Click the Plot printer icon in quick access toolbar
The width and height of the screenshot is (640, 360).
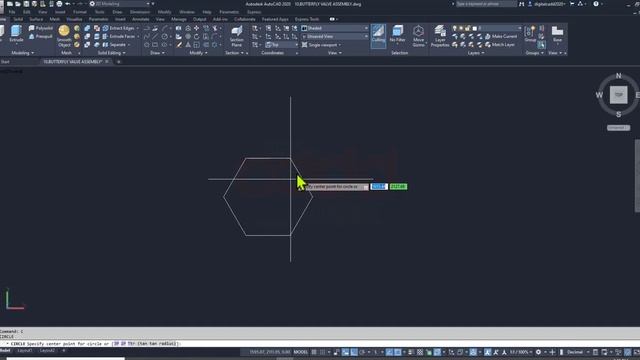point(59,4)
